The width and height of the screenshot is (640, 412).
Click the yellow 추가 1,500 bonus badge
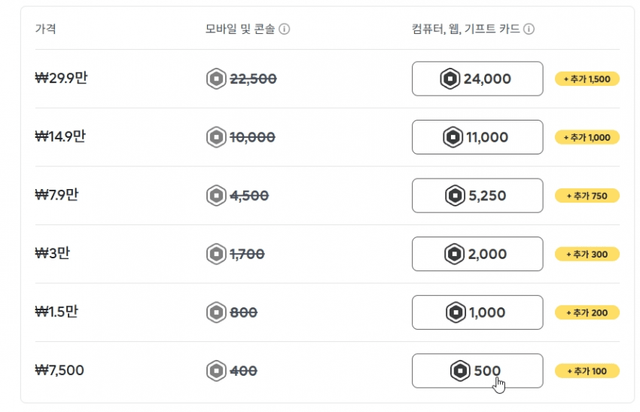click(x=585, y=79)
